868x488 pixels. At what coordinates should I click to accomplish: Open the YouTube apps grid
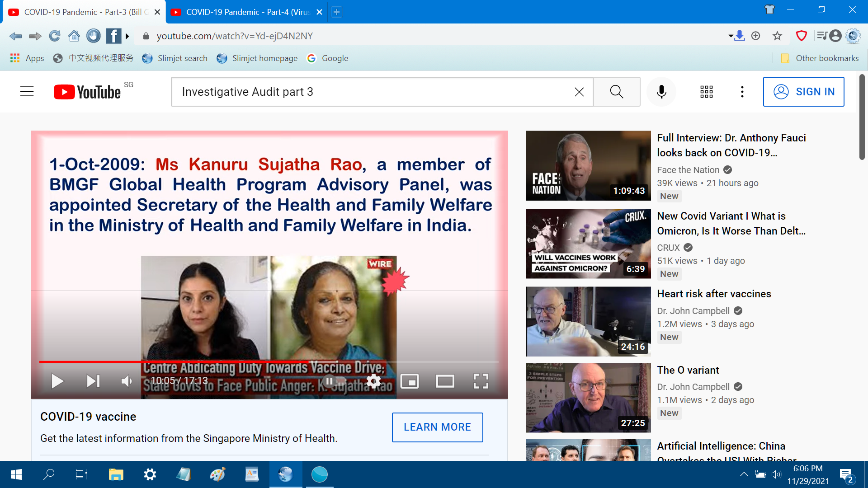pos(707,92)
